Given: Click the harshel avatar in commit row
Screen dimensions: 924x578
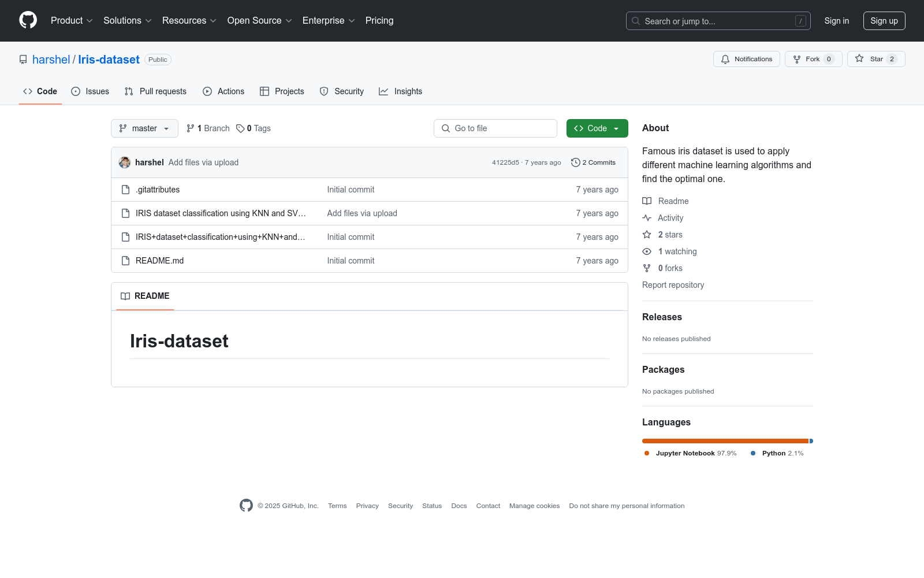Looking at the screenshot, I should click(125, 162).
